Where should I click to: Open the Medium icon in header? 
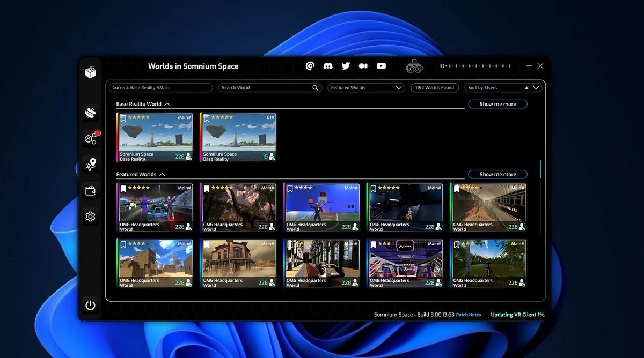pos(363,66)
